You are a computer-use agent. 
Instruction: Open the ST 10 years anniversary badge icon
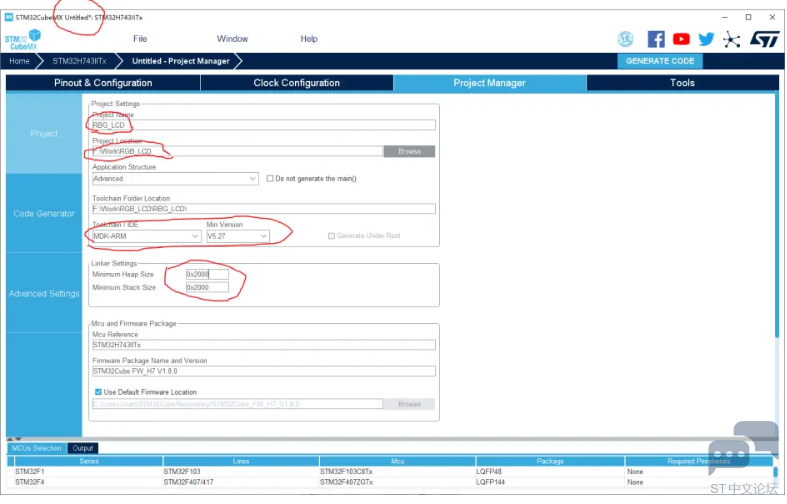tap(625, 39)
